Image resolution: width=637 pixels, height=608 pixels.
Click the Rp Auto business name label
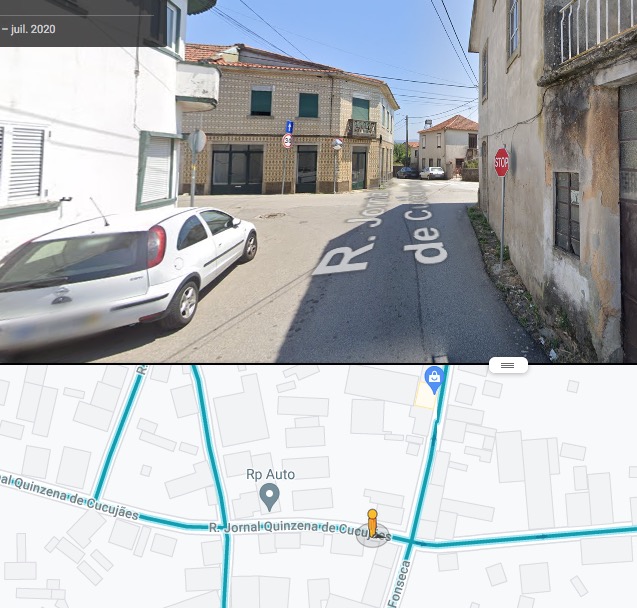point(271,474)
